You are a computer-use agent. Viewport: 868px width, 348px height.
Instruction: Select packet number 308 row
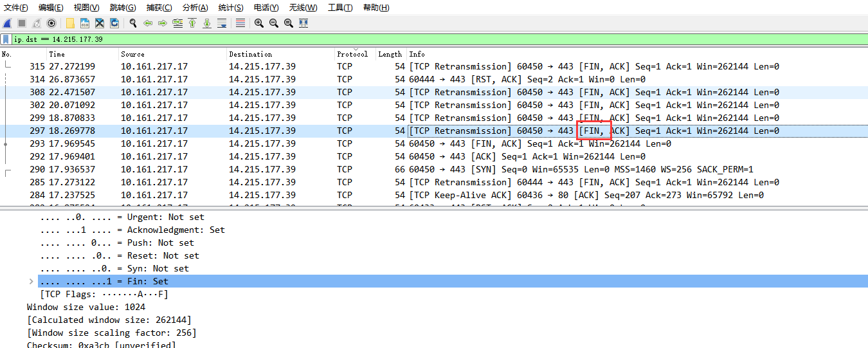point(434,92)
